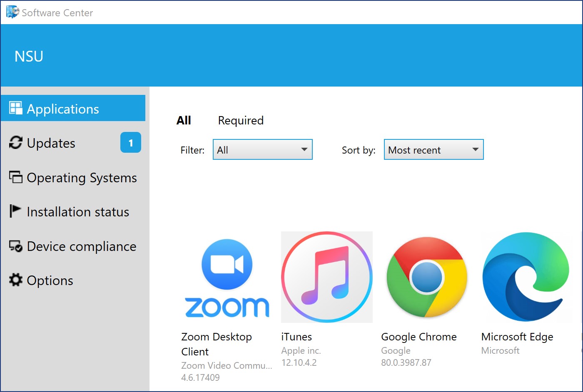Open the Filter dropdown set to All

(x=262, y=149)
